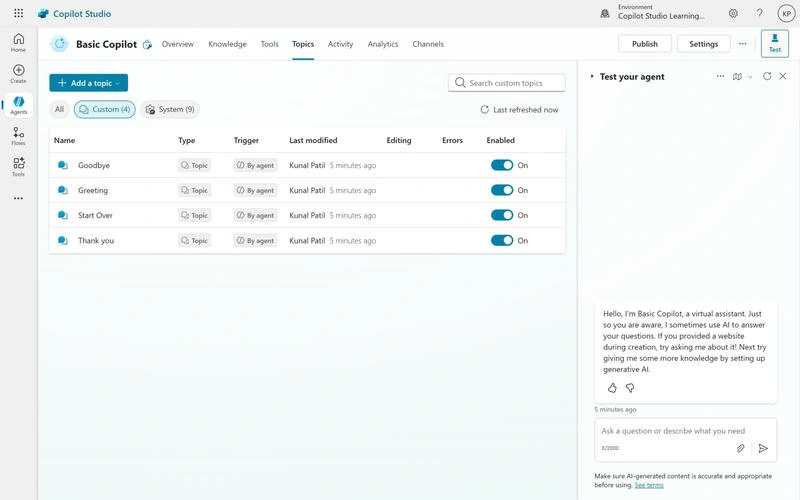Open the app launcher waffle icon
The width and height of the screenshot is (800, 500).
tap(18, 13)
